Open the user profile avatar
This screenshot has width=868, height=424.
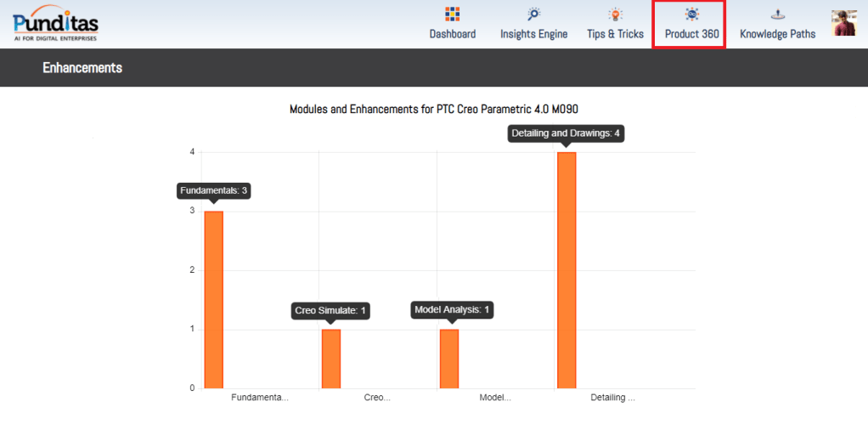tap(843, 23)
